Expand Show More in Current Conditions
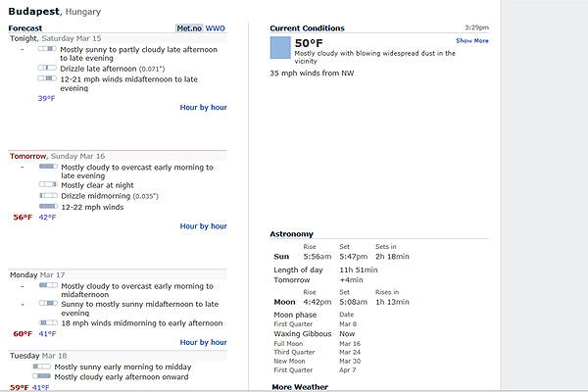The image size is (588, 392). pyautogui.click(x=471, y=41)
